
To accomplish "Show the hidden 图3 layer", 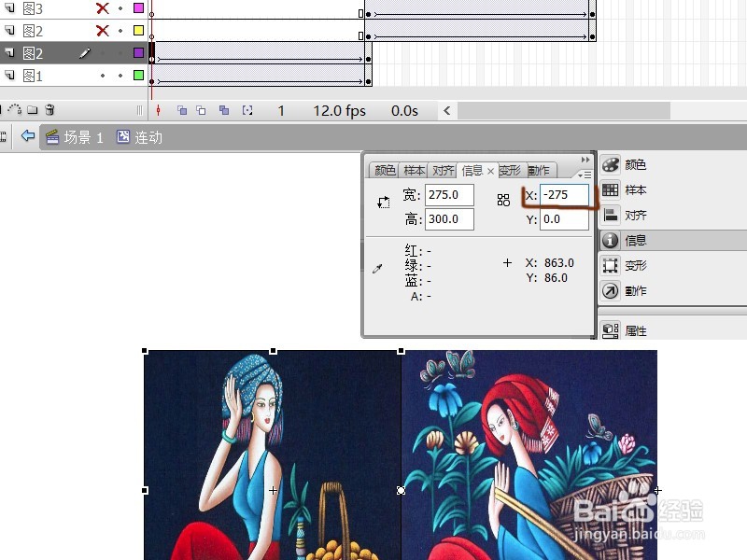I will click(102, 8).
